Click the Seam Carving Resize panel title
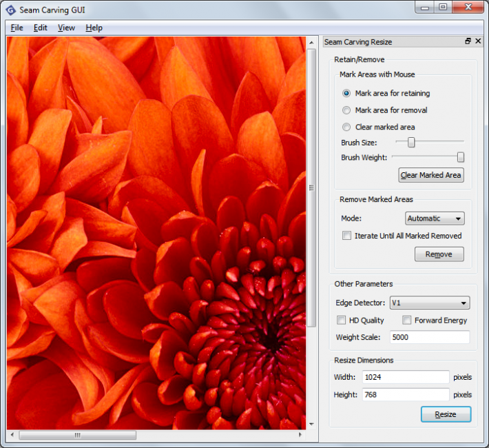Screen dimensions: 489x448 (x=358, y=42)
